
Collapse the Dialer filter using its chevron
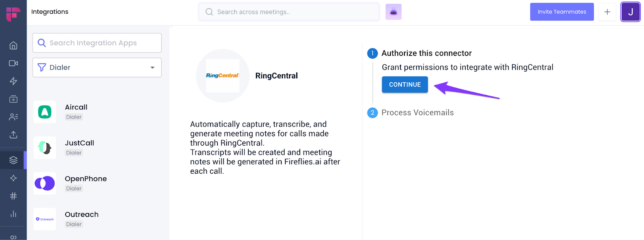click(x=152, y=67)
